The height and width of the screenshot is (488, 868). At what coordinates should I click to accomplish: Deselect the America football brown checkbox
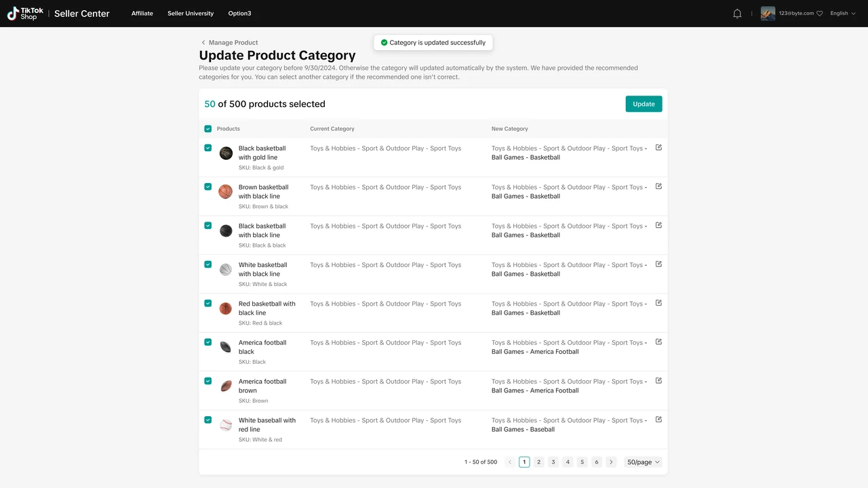coord(208,381)
